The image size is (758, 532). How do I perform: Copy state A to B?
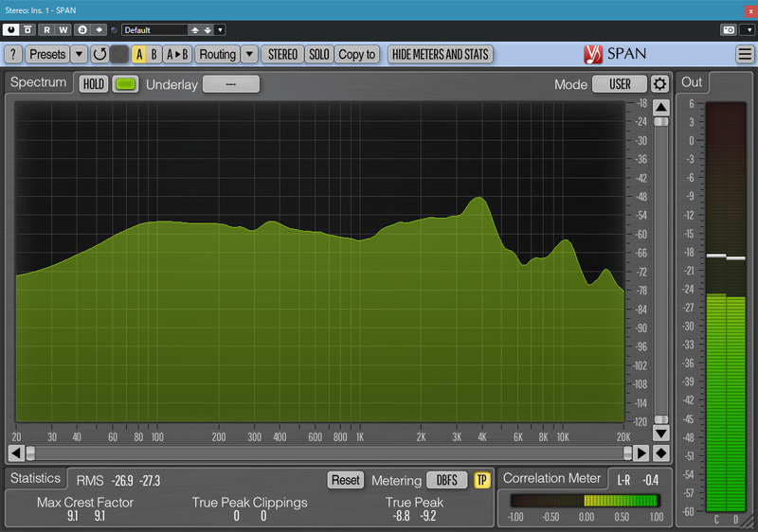pyautogui.click(x=177, y=54)
